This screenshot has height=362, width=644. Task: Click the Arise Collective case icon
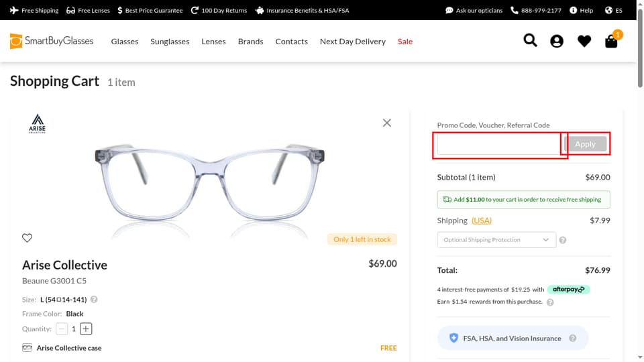(x=27, y=348)
